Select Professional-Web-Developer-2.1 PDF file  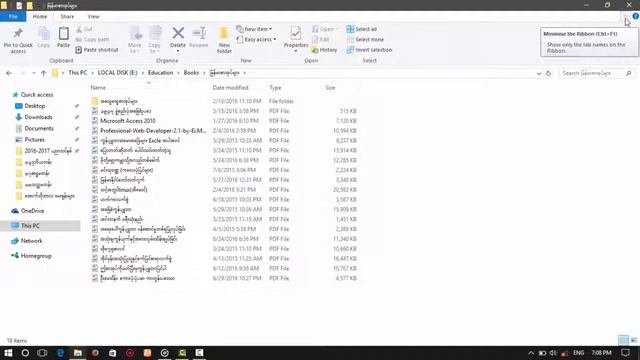(x=153, y=131)
